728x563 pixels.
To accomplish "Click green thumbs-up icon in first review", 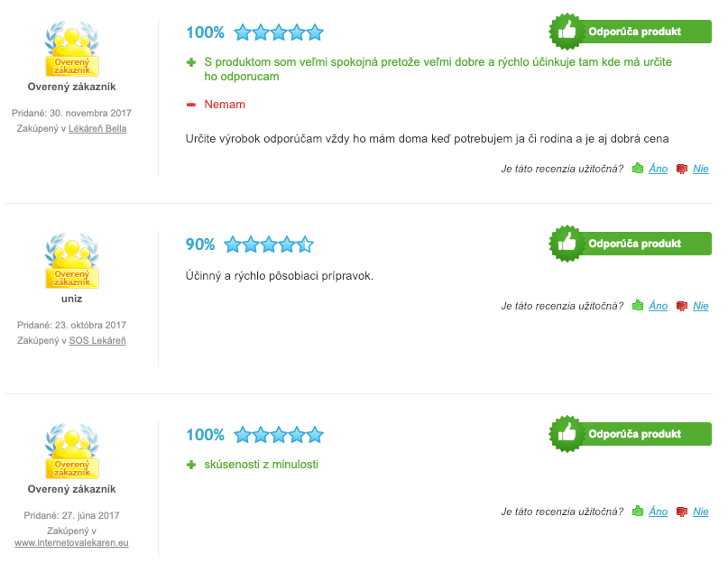I will (x=638, y=169).
